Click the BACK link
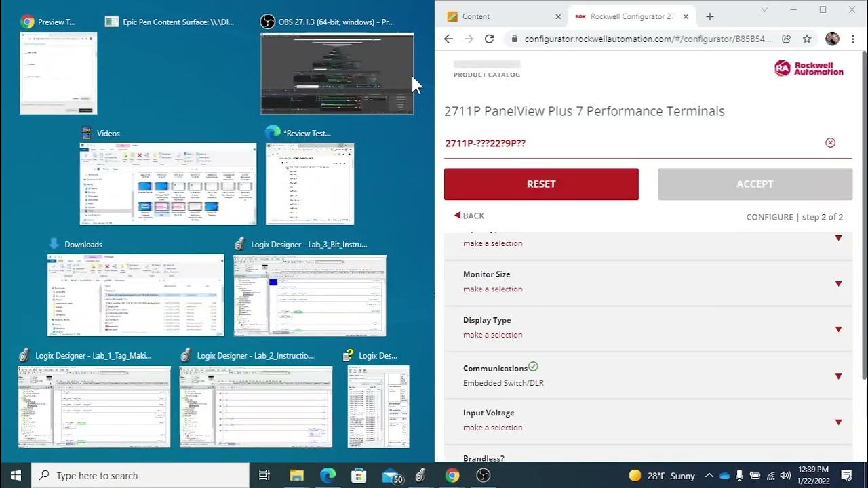Image resolution: width=868 pixels, height=488 pixels. coord(469,216)
